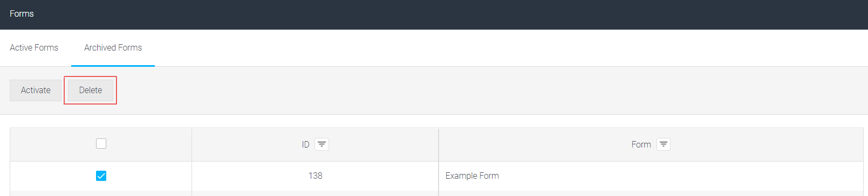
Task: Delete the selected archived form
Action: pos(91,90)
